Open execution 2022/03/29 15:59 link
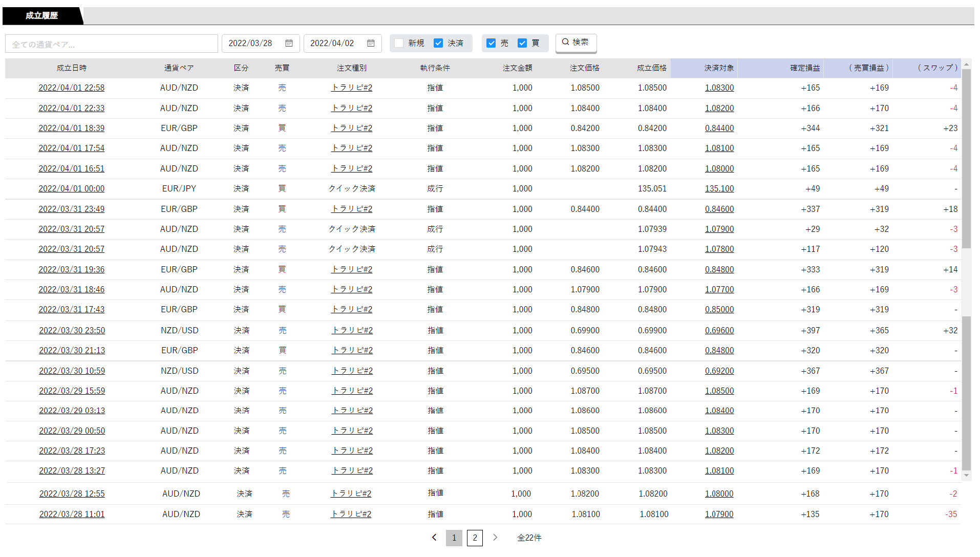The width and height of the screenshot is (980, 557). 72,391
